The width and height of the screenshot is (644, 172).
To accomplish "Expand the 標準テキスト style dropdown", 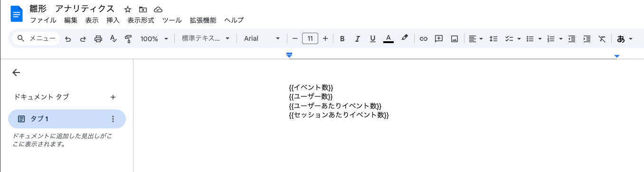I will coord(206,38).
